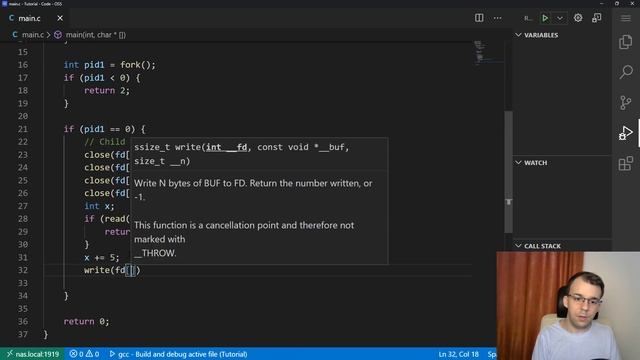Open the debug console icon
This screenshot has height=360, width=640.
coord(596,18)
